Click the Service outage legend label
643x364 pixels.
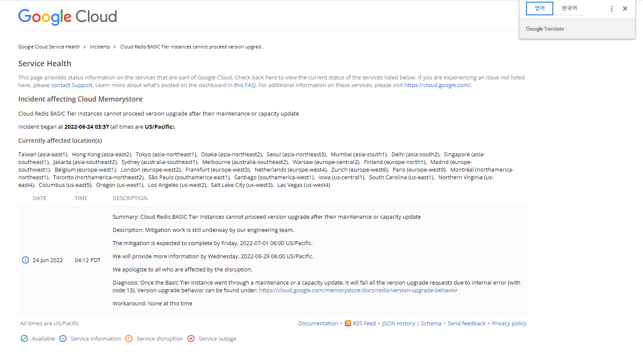pos(217,339)
